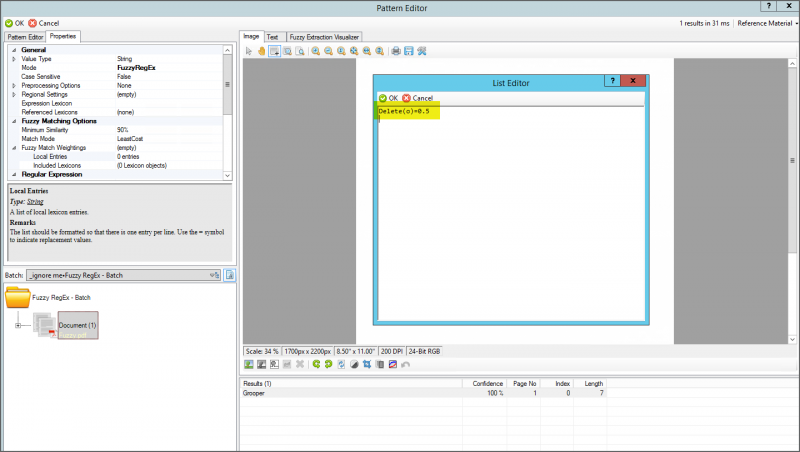Image resolution: width=800 pixels, height=452 pixels.
Task: Expand Regional Settings property
Action: click(x=14, y=94)
